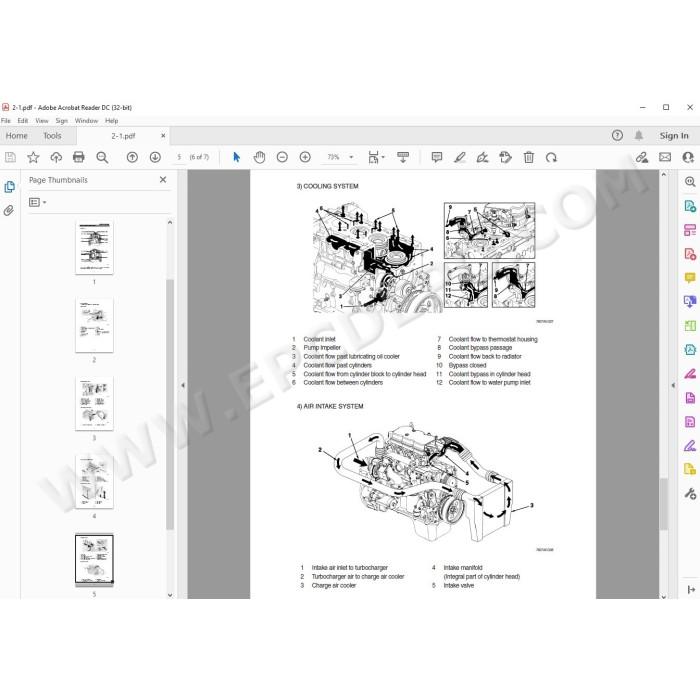Image resolution: width=700 pixels, height=700 pixels.
Task: Open the fit page options tool
Action: pyautogui.click(x=373, y=157)
